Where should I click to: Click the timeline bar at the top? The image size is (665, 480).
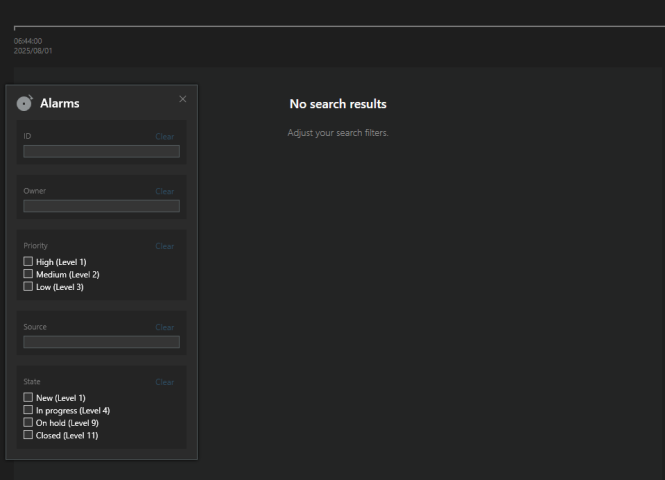(x=340, y=27)
